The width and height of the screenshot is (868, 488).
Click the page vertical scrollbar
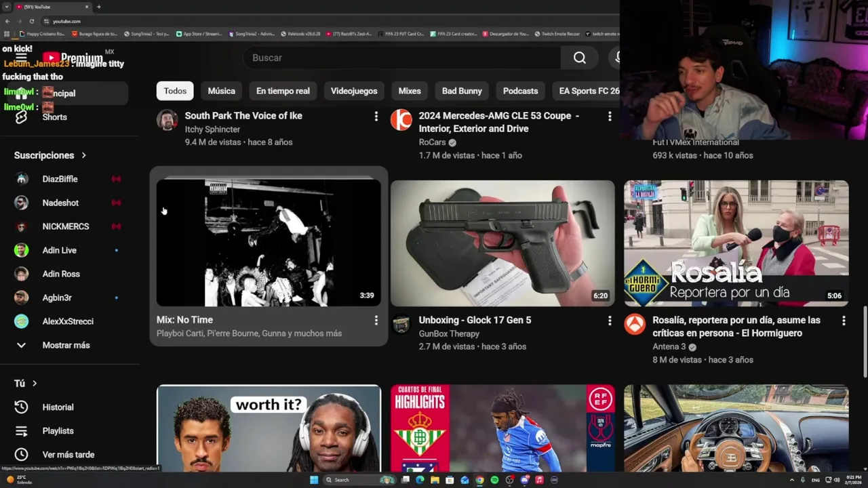click(x=865, y=342)
